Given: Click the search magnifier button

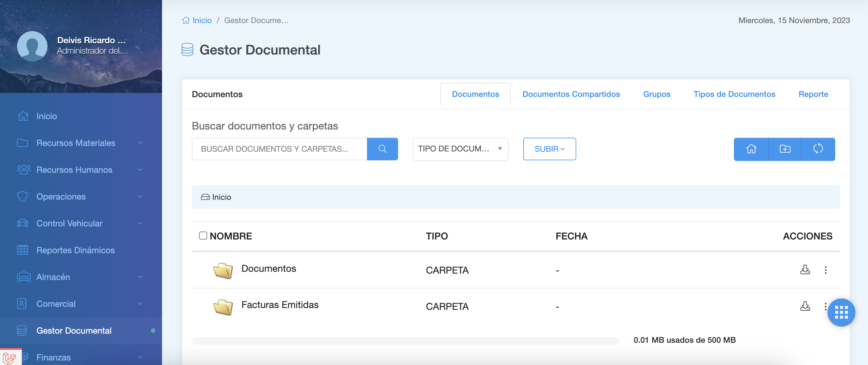Looking at the screenshot, I should tap(382, 149).
